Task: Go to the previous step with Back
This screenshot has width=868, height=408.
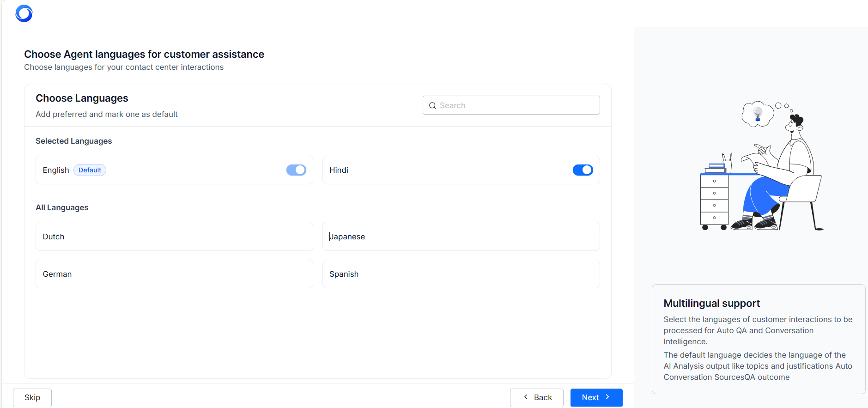Action: 537,397
